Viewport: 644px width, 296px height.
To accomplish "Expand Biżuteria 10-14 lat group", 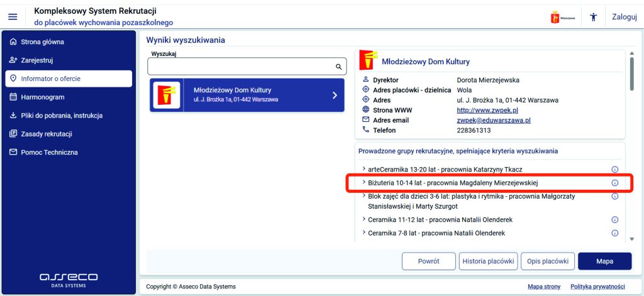I will pos(364,182).
